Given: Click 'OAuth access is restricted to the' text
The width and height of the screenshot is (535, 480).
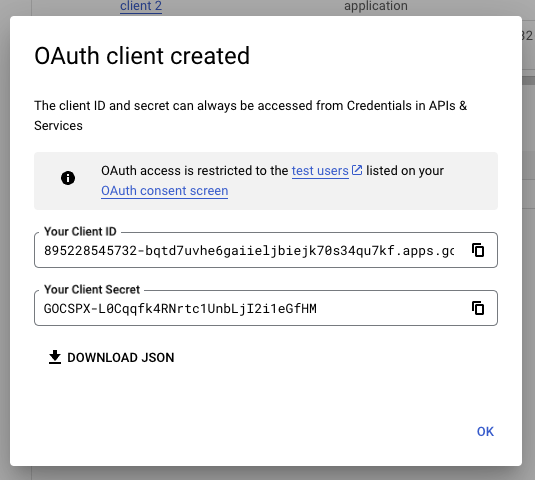Looking at the screenshot, I should 195,171.
